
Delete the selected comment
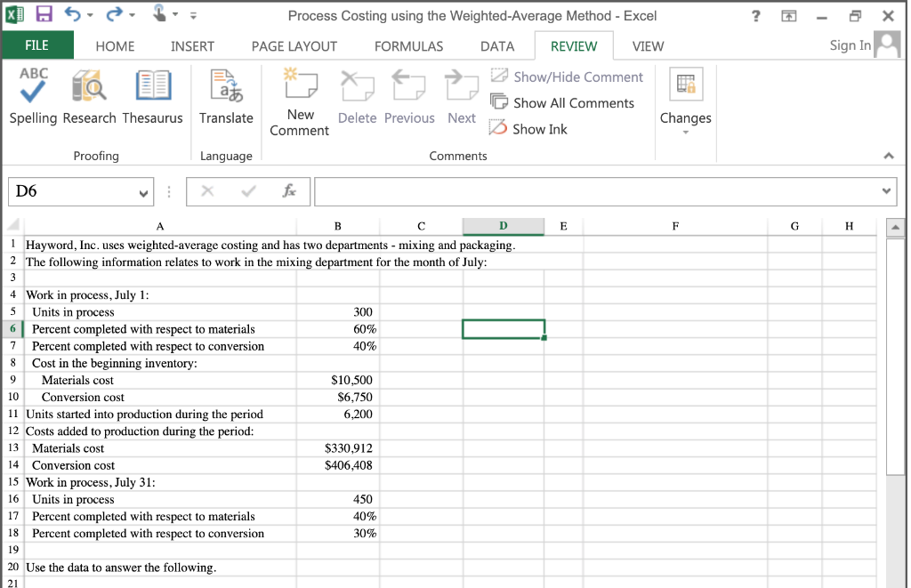[358, 96]
